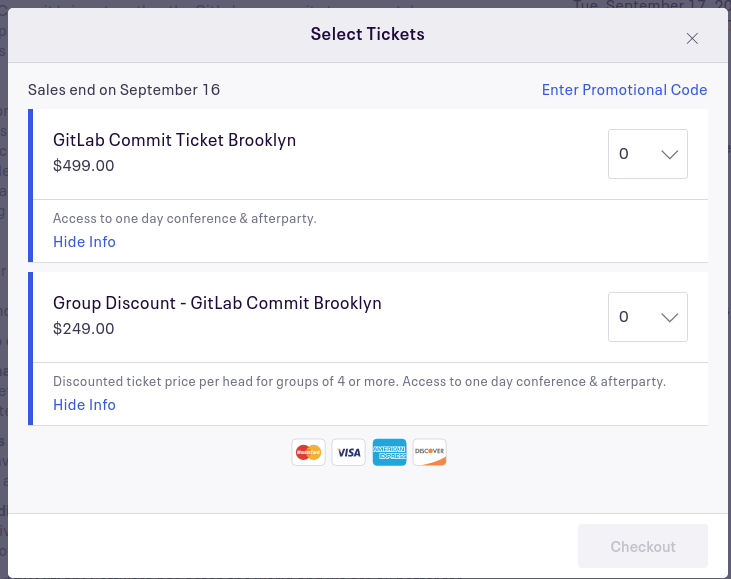Viewport: 731px width, 579px height.
Task: Click the Sales end on September 16 text
Action: [124, 90]
